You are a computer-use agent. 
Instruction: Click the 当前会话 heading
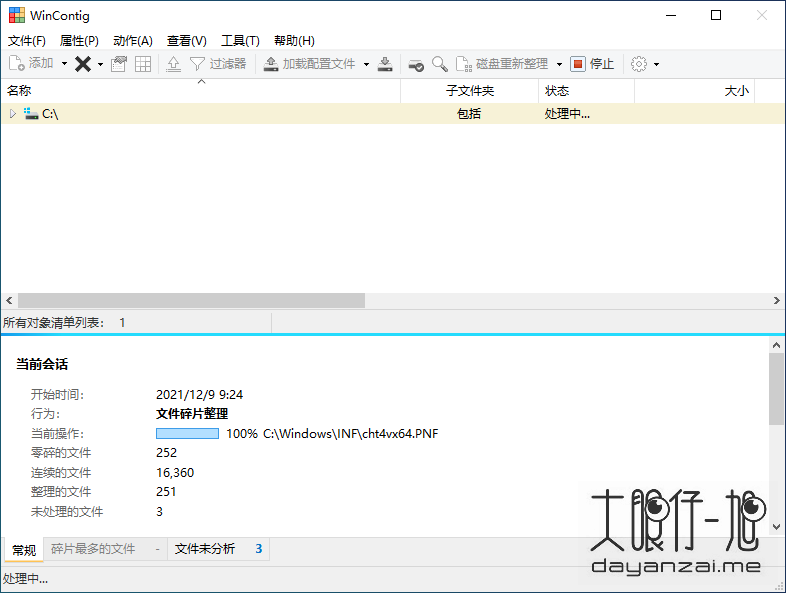(x=42, y=364)
